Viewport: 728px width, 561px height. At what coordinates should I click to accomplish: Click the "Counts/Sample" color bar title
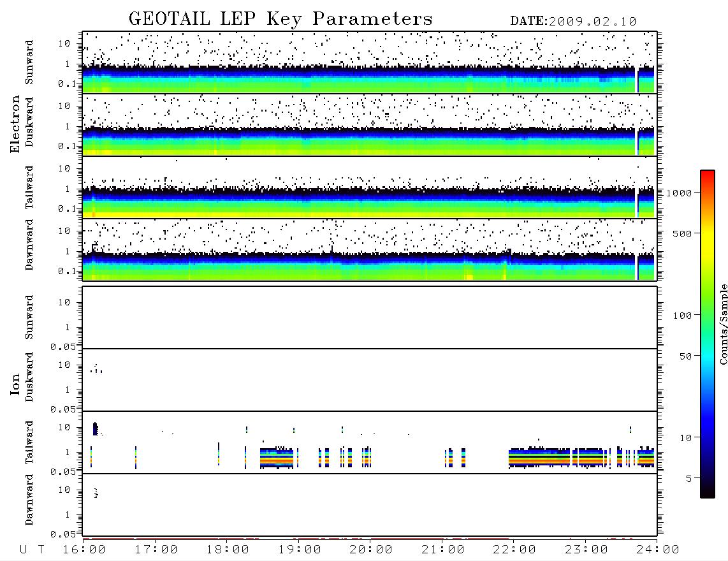point(723,324)
